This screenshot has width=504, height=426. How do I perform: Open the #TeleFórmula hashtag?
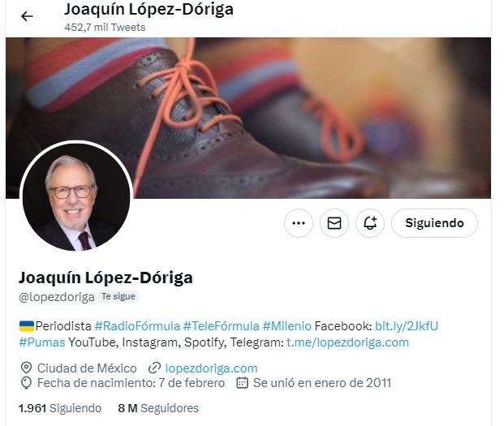221,326
